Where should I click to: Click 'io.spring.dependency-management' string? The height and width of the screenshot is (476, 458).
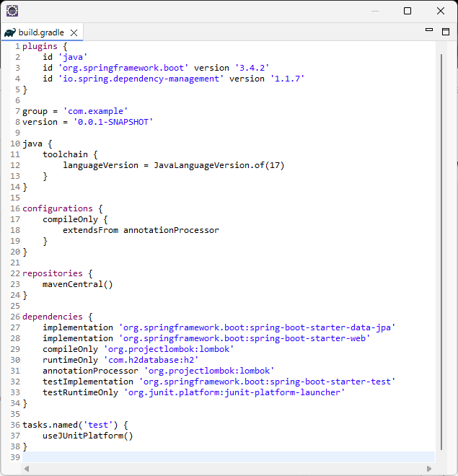coord(141,79)
